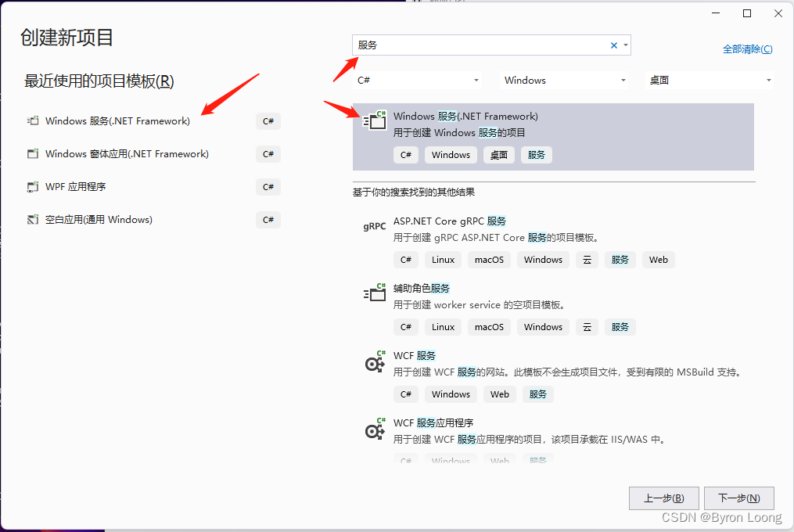Click the Web tag on gRPC 服务 template
794x532 pixels.
[659, 260]
